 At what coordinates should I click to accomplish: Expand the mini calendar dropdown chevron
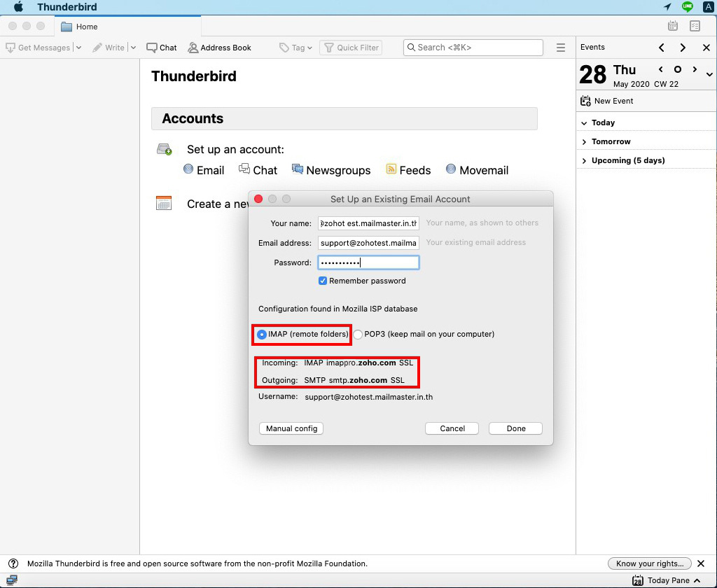pos(709,74)
